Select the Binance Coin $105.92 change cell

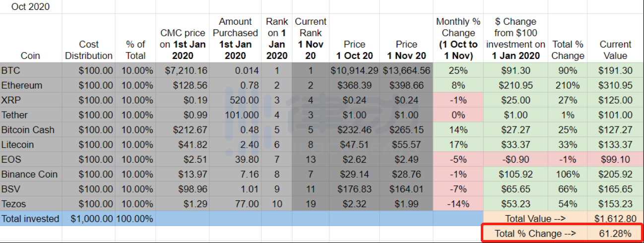tap(515, 175)
